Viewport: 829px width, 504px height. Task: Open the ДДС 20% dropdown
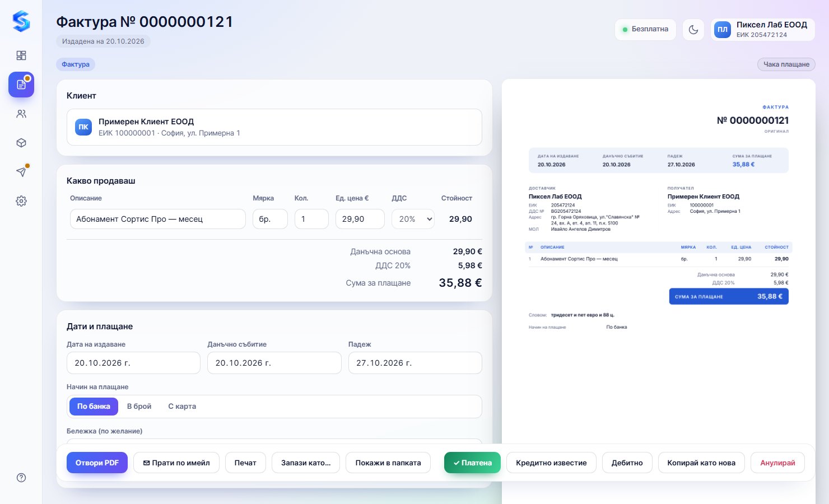tap(413, 219)
